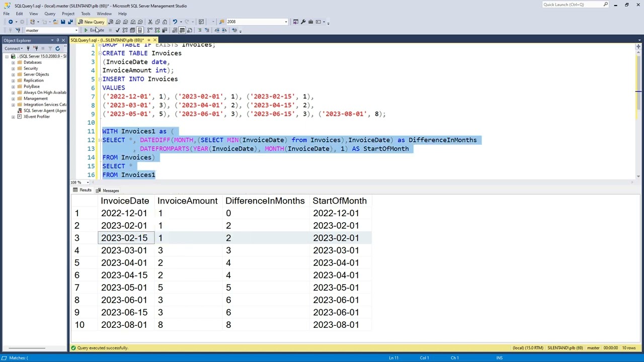Open the master database dropdown
Image resolution: width=644 pixels, height=362 pixels.
[76, 30]
